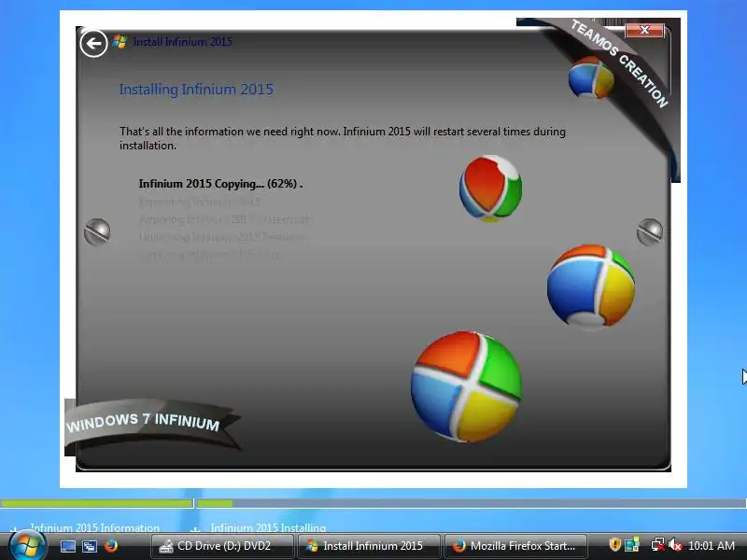Image resolution: width=747 pixels, height=560 pixels.
Task: Click the Infinium 2015 Copying (62%) status
Action: [x=220, y=184]
